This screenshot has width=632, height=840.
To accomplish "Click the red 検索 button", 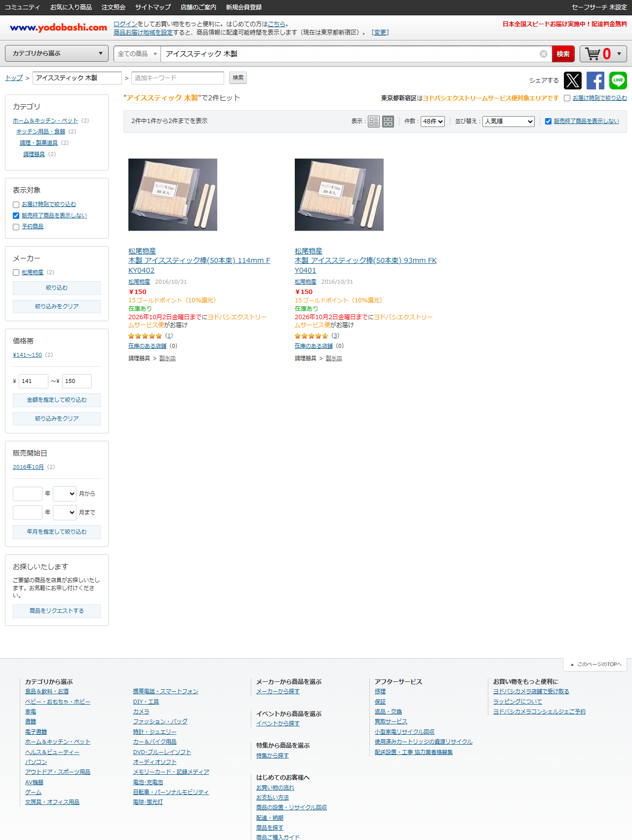I will tap(563, 54).
